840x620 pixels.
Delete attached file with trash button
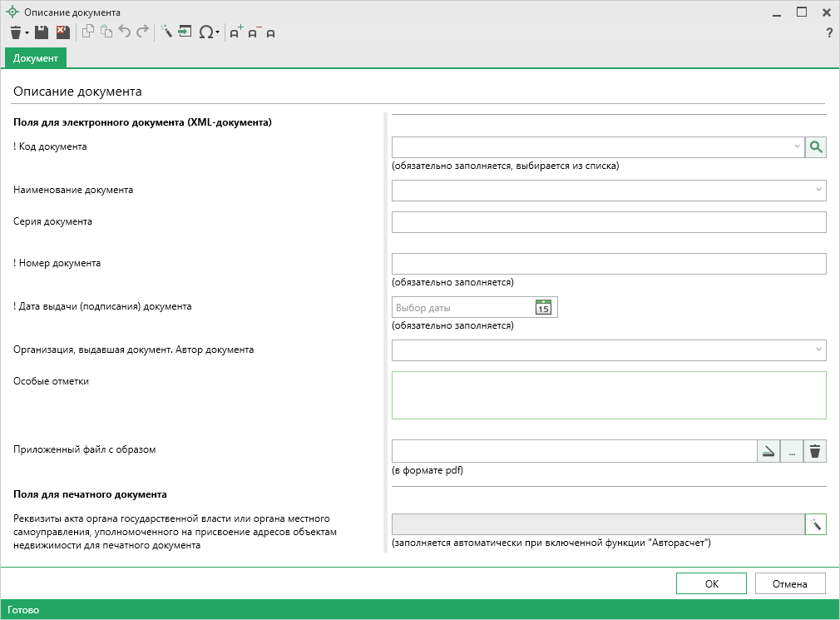point(815,451)
